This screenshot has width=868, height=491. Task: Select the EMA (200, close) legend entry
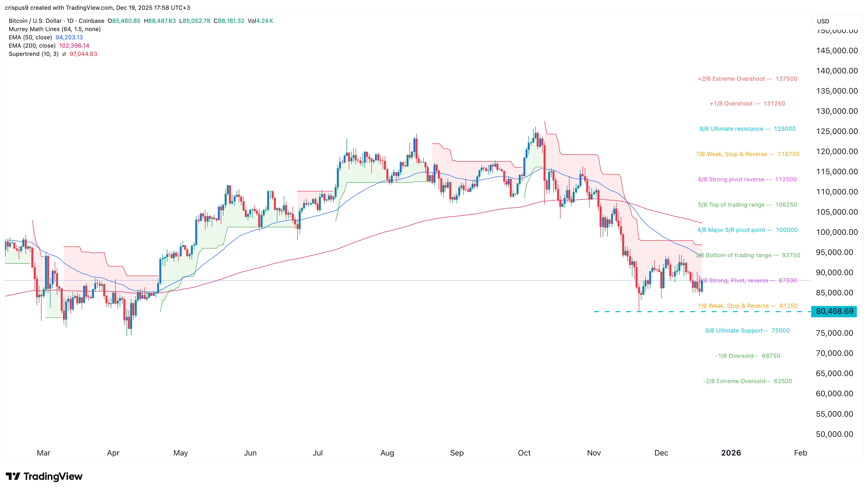pos(32,45)
